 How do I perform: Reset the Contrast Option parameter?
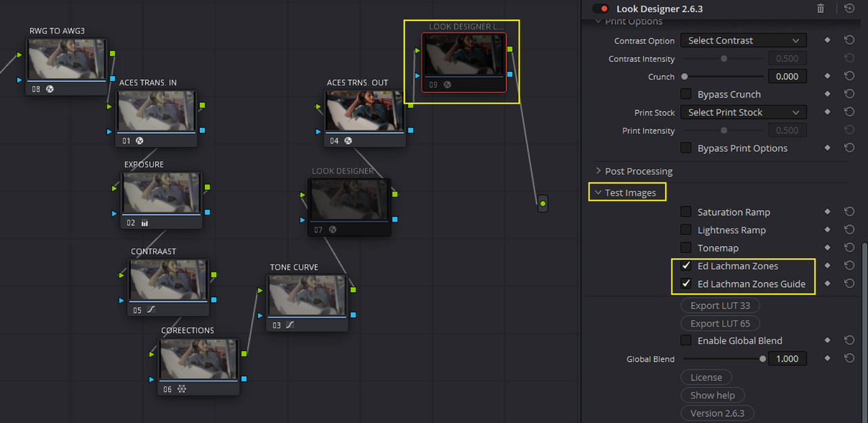coord(849,41)
